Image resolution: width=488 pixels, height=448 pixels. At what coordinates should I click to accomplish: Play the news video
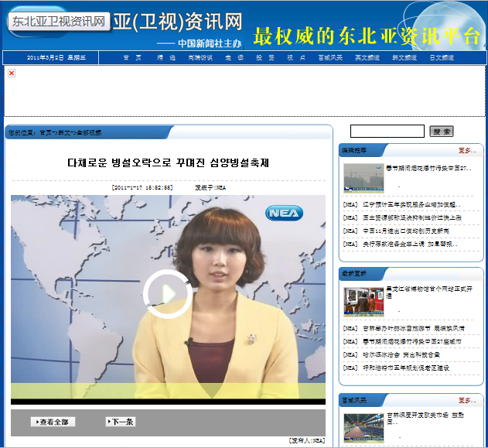point(167,294)
